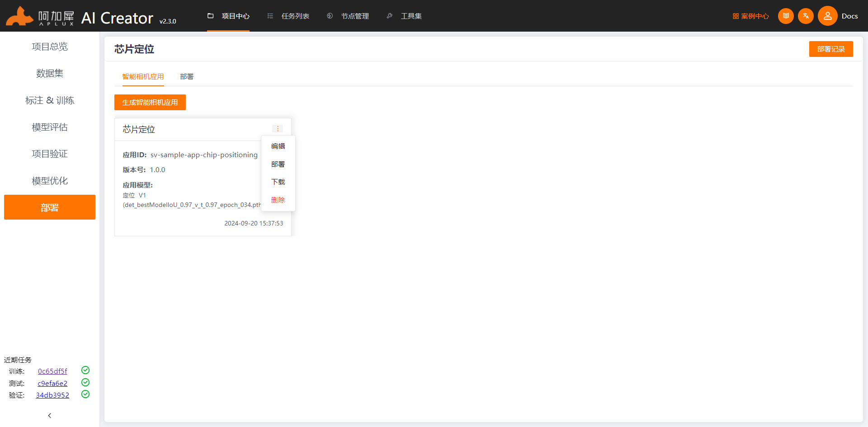The width and height of the screenshot is (868, 427).
Task: Click the wrench icon beside 工具集
Action: pyautogui.click(x=390, y=16)
